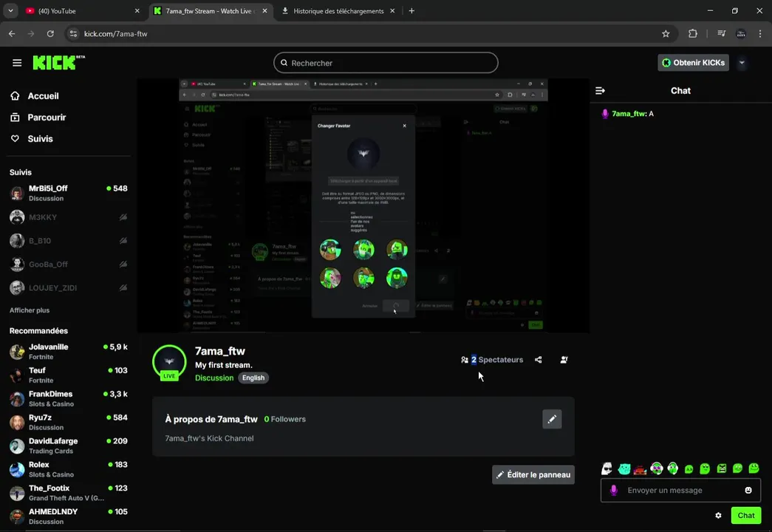The width and height of the screenshot is (772, 532).
Task: Click the 7ama_ftw live avatar
Action: tap(169, 363)
